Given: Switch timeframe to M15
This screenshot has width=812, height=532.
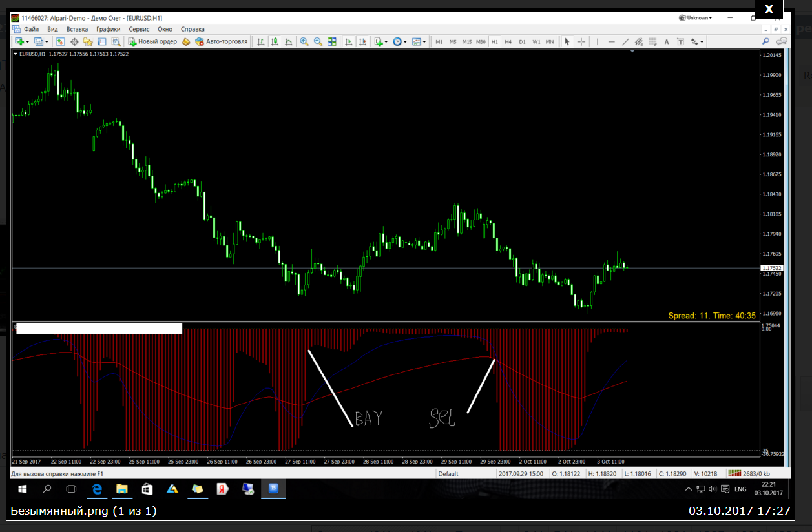Looking at the screenshot, I should click(467, 41).
